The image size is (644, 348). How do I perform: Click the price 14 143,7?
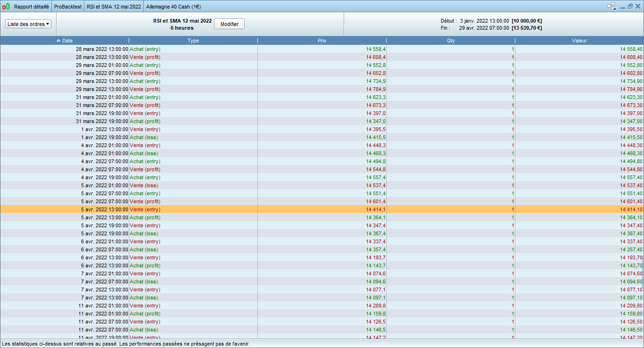click(x=376, y=265)
